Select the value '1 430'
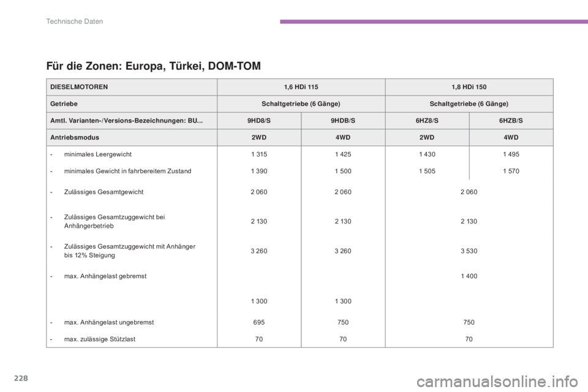This screenshot has height=392, width=588. pyautogui.click(x=427, y=154)
